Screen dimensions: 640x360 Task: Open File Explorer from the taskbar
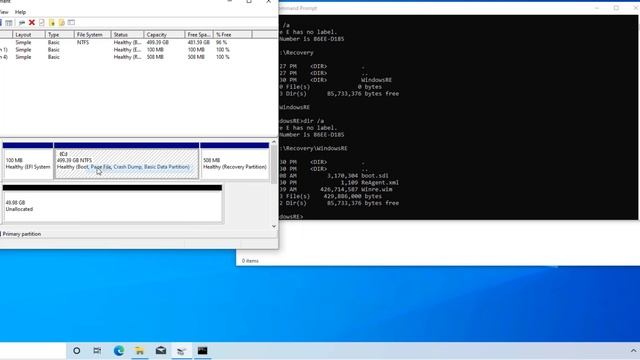140,351
